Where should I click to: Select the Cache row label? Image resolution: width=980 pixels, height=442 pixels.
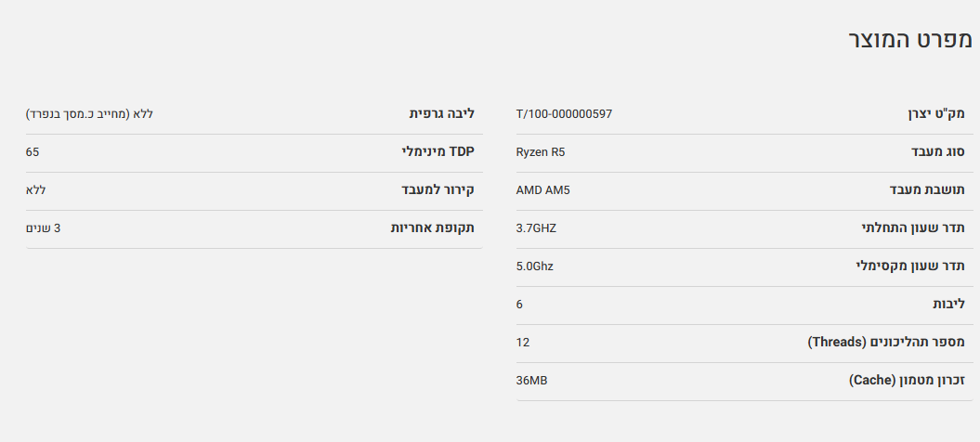tap(907, 381)
